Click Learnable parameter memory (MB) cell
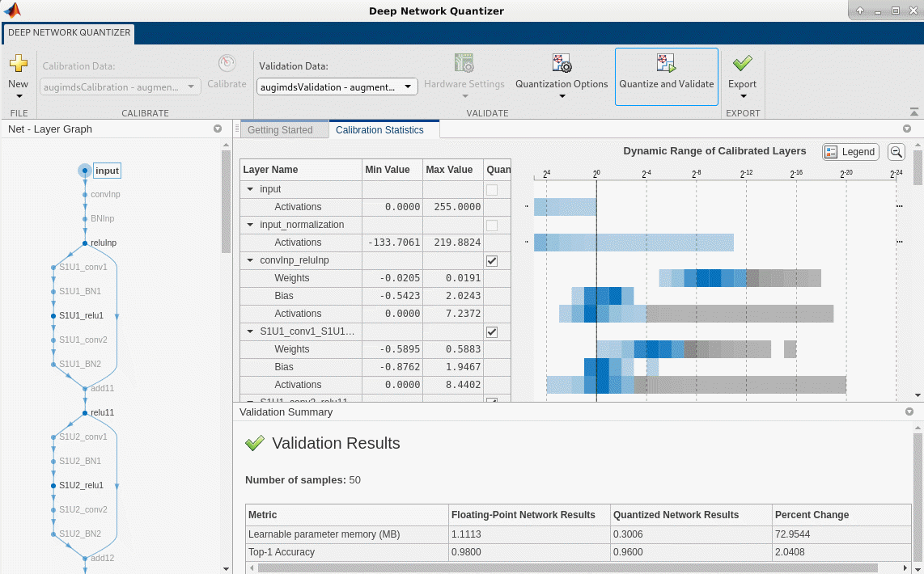Image resolution: width=924 pixels, height=574 pixels. 347,534
